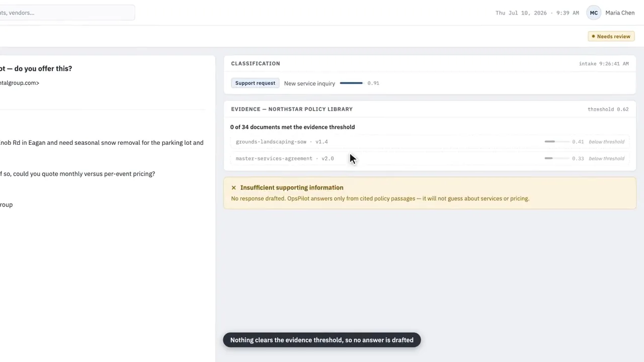This screenshot has height=362, width=644.
Task: Click the grounds-landscaping-sow 0.41 score bar
Action: point(556,142)
